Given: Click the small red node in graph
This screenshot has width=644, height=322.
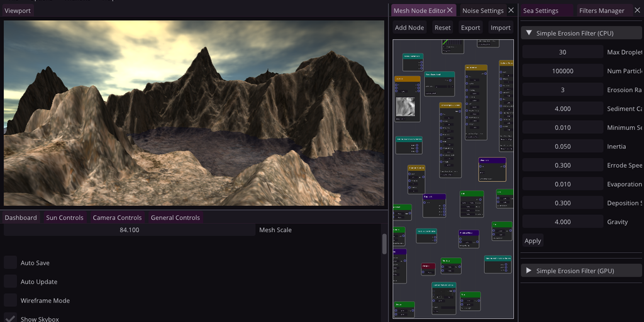Looking at the screenshot, I should tap(428, 269).
